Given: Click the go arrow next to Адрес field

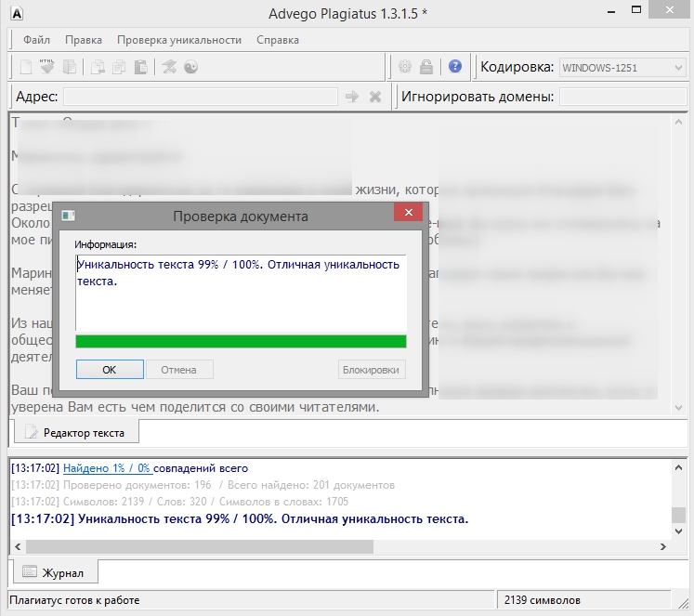Looking at the screenshot, I should pos(352,97).
